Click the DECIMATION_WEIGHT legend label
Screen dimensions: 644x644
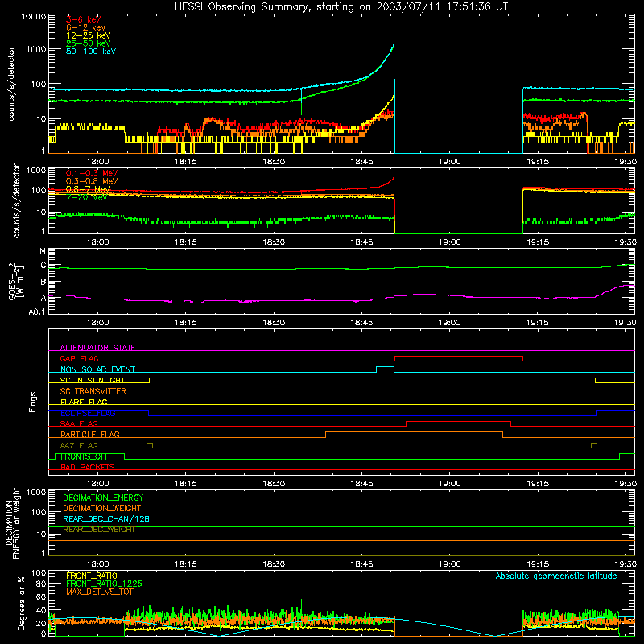[x=102, y=508]
